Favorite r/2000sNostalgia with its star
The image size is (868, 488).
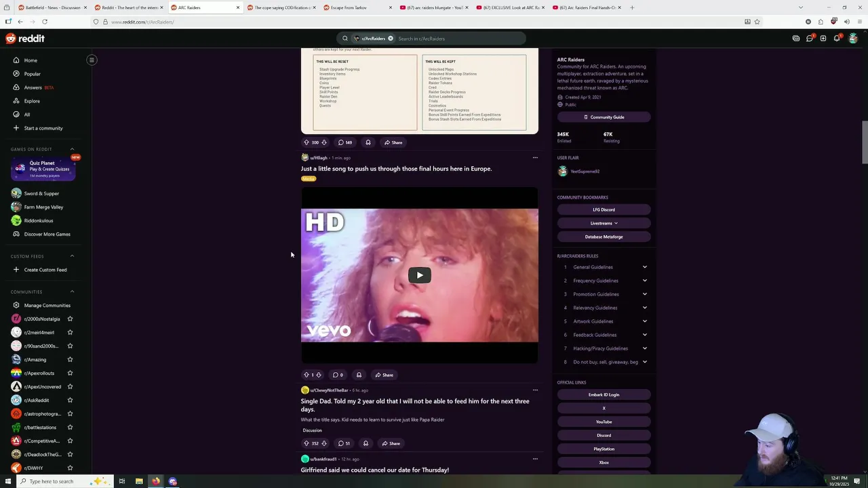(70, 319)
